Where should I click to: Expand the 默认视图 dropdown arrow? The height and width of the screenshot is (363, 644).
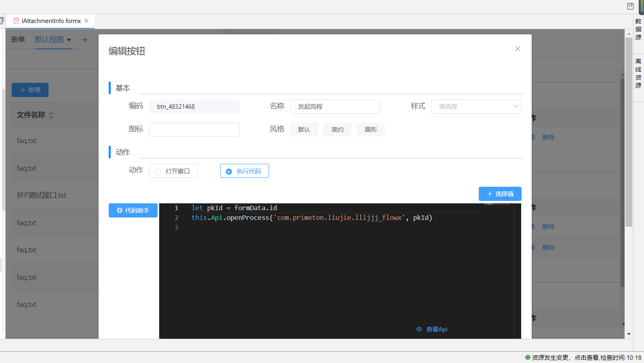coord(69,40)
